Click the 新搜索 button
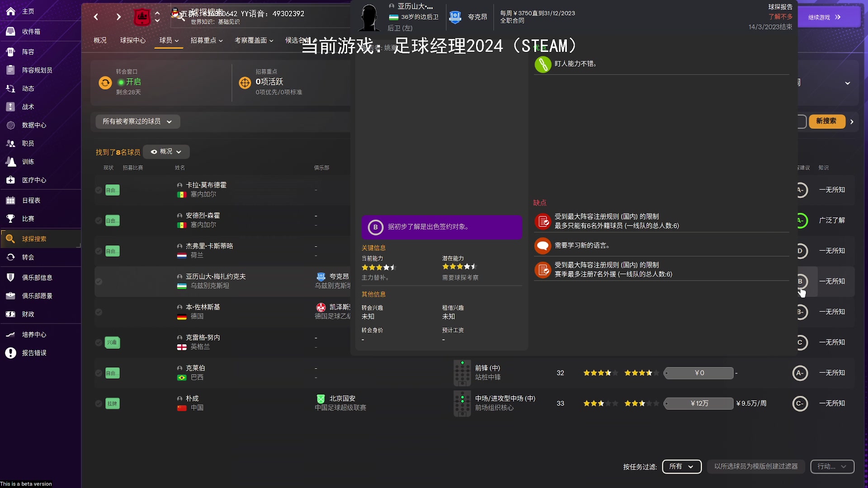 pyautogui.click(x=827, y=122)
